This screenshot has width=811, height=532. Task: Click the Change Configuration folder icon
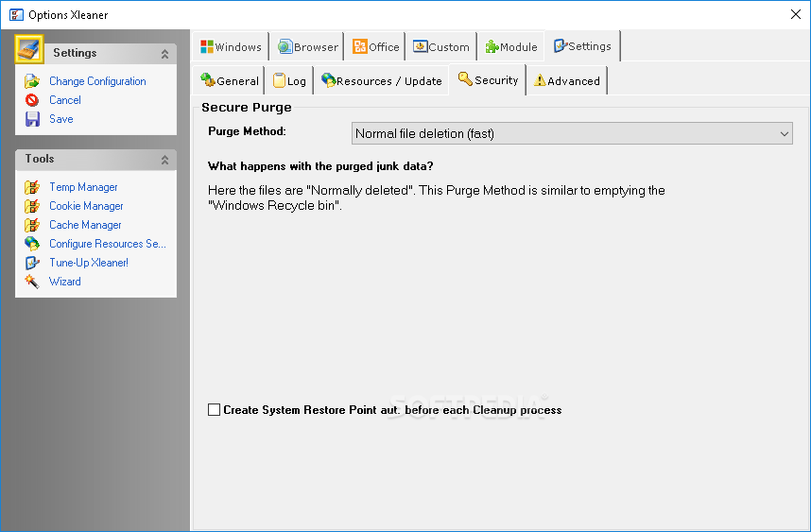pyautogui.click(x=32, y=81)
